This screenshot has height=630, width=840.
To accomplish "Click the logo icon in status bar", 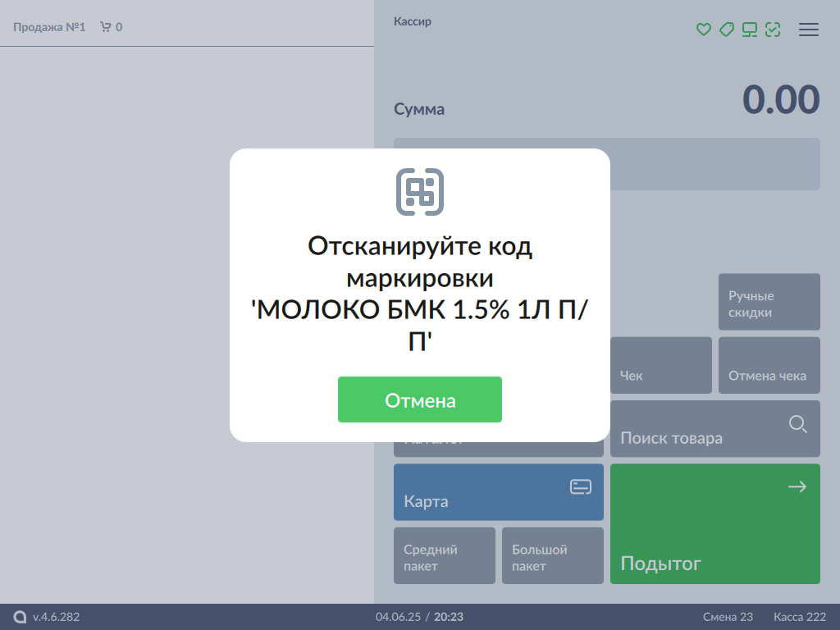I will 20,617.
